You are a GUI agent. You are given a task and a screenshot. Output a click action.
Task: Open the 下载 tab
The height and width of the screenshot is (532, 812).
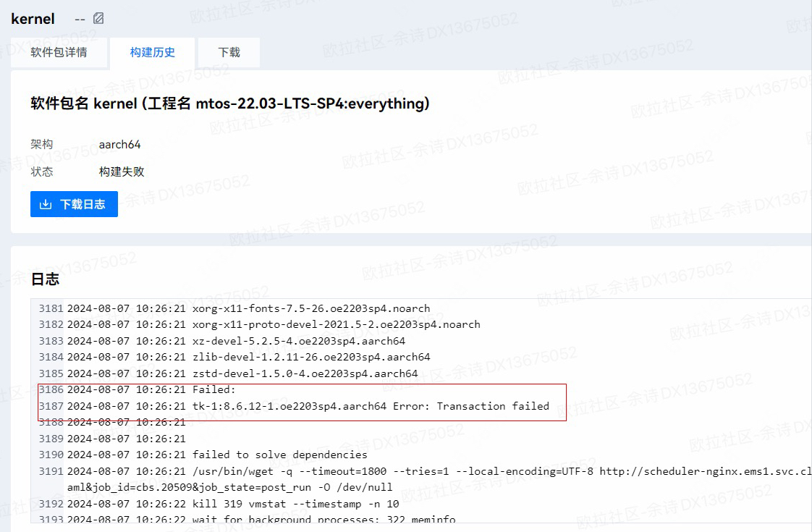pyautogui.click(x=229, y=53)
